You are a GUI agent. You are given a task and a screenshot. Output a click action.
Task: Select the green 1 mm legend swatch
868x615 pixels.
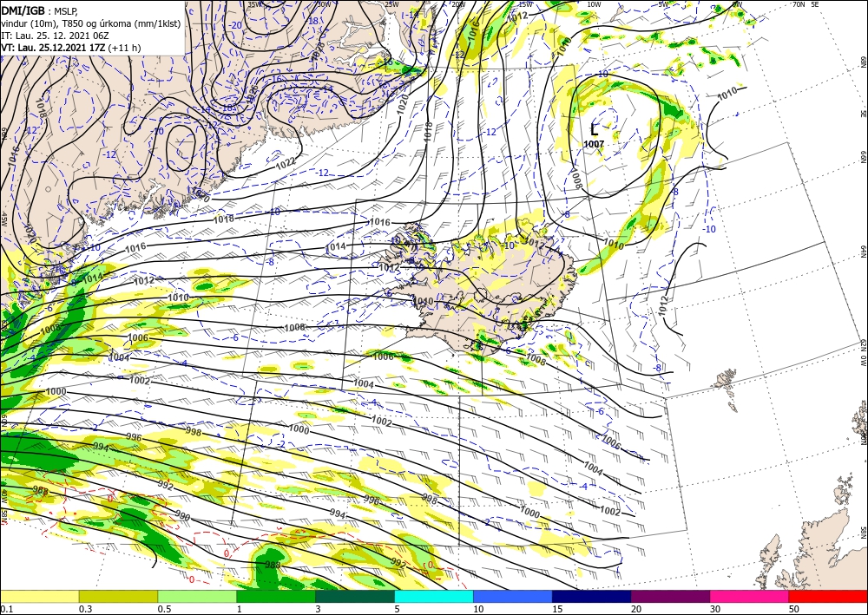point(276,596)
